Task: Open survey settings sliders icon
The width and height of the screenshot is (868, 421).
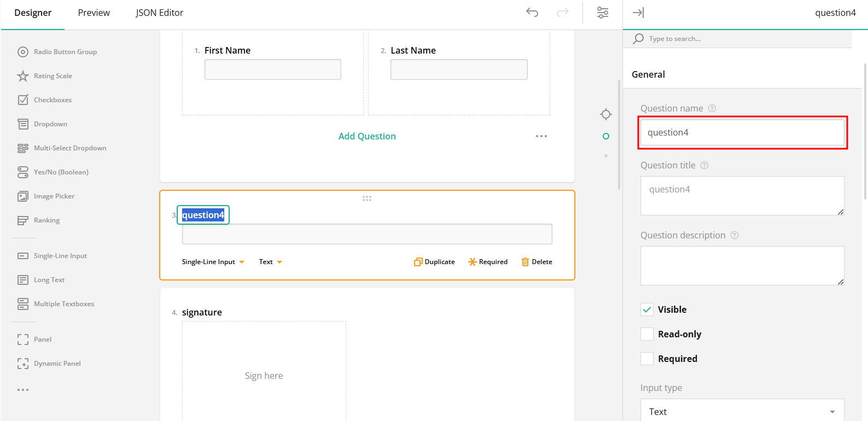Action: (x=602, y=13)
